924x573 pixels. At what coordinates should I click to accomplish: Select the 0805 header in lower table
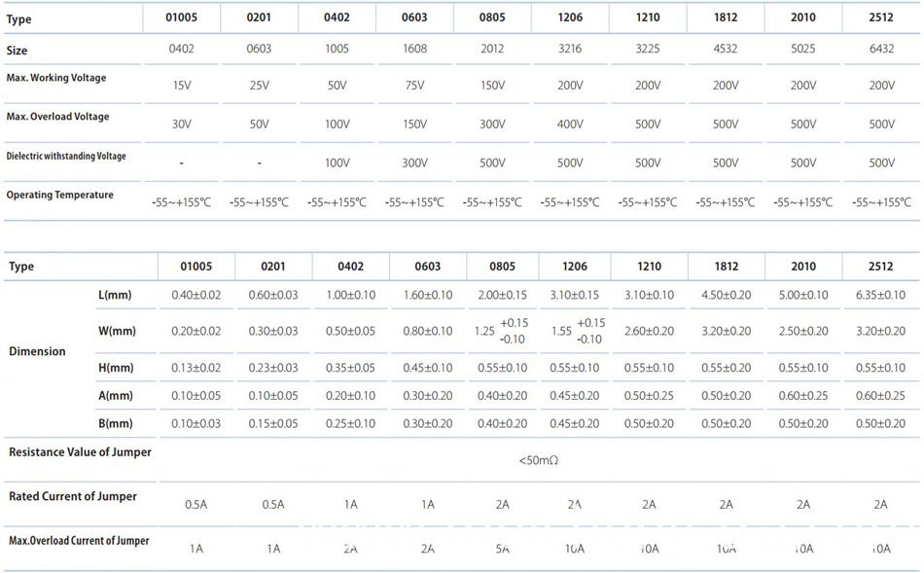click(x=502, y=267)
